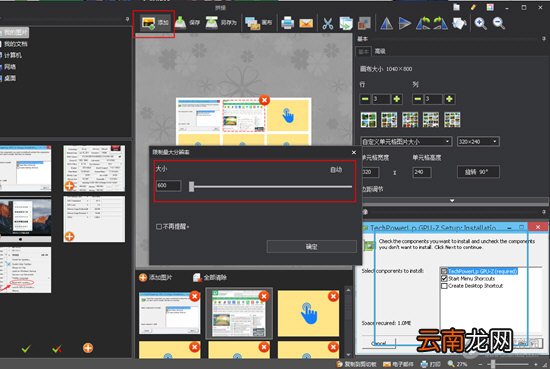Click the rotate left icon in toolbar
The width and height of the screenshot is (550, 369).
[x=423, y=24]
